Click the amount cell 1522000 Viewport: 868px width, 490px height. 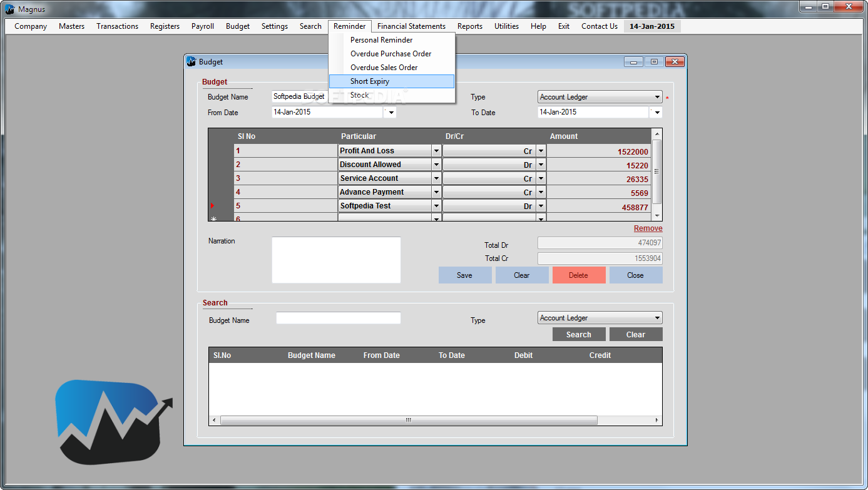(599, 151)
